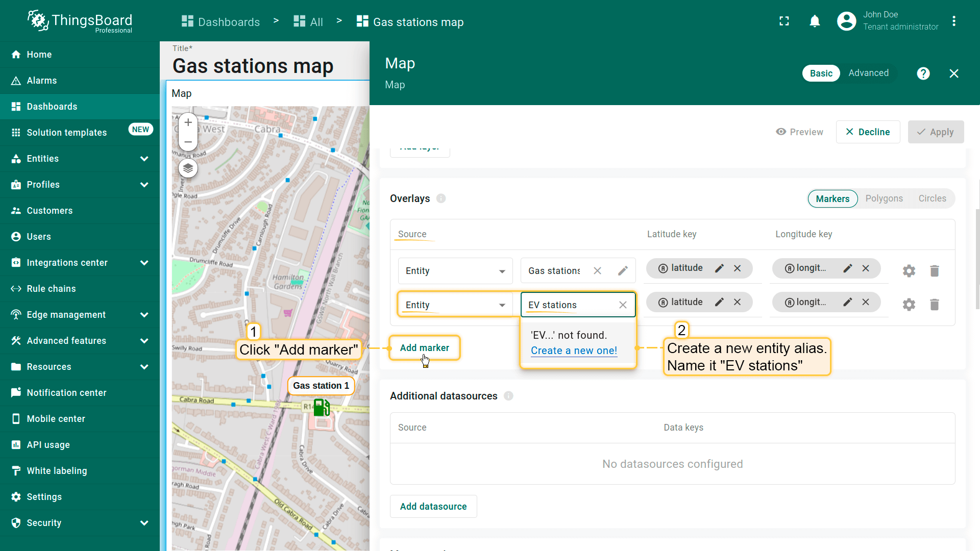Toggle fullscreen mode icon
980x551 pixels.
[784, 21]
